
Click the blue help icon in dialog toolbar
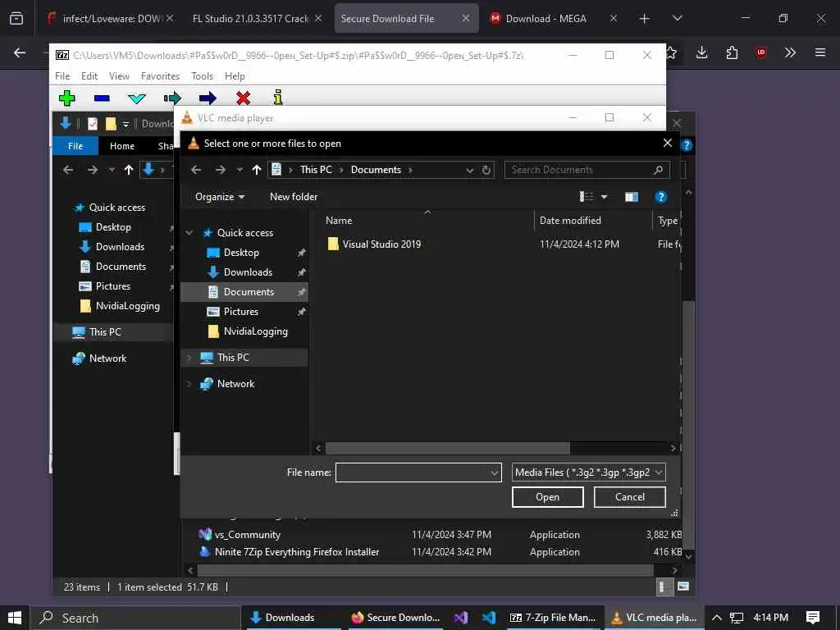click(661, 197)
